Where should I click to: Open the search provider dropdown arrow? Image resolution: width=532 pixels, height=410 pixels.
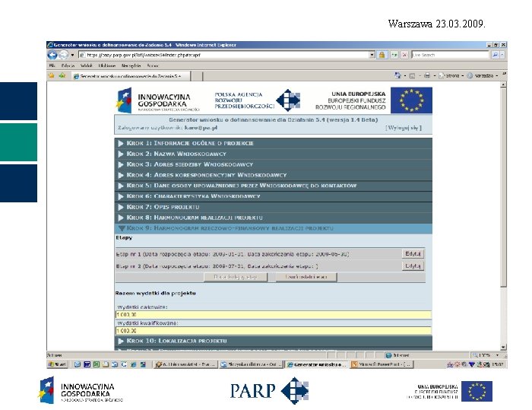pos(502,55)
